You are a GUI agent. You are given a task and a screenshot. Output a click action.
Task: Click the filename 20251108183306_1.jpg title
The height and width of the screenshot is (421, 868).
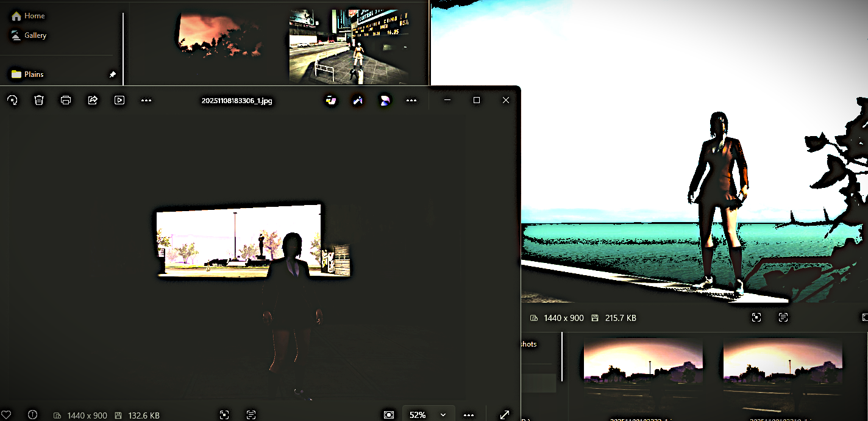(237, 101)
